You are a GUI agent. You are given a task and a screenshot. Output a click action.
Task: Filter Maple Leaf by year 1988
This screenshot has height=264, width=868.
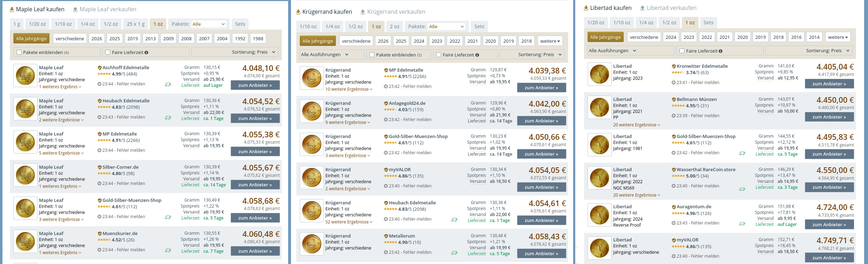tap(258, 39)
